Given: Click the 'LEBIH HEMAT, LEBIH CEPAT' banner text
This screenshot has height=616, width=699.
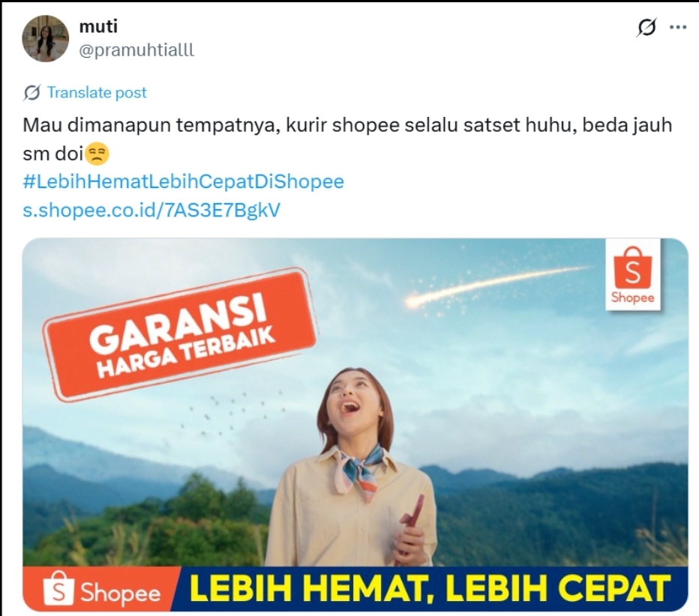Looking at the screenshot, I should [430, 589].
